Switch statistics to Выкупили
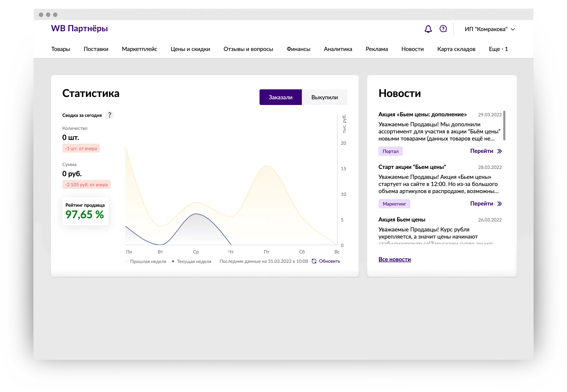567x392 pixels. pyautogui.click(x=324, y=97)
